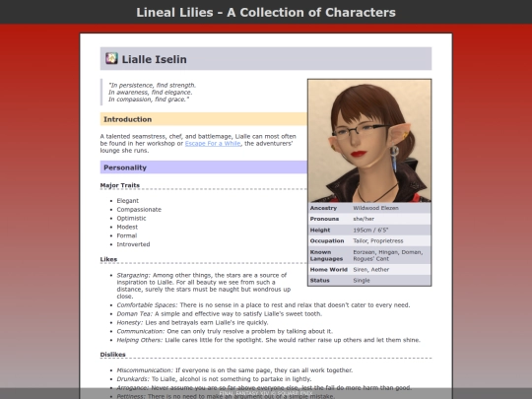Click the '195cm / 6'5"' height value

[370, 230]
